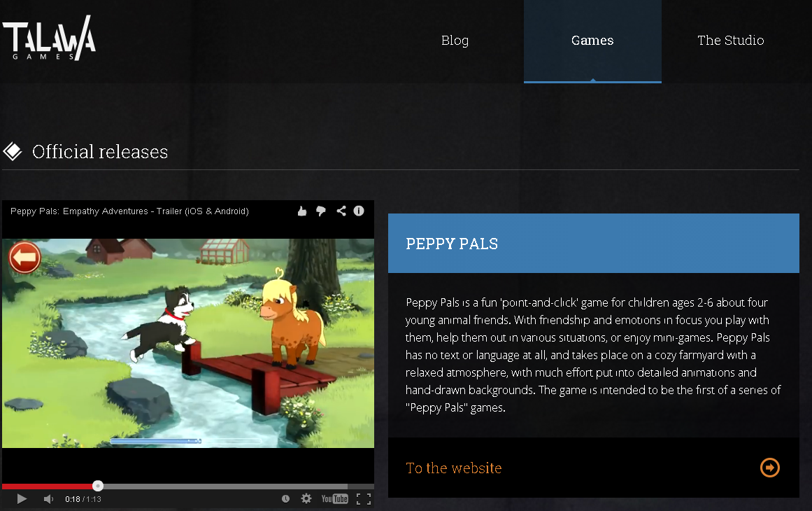Viewport: 812px width, 511px height.
Task: Click the diamond icon beside Official releases
Action: coord(13,151)
